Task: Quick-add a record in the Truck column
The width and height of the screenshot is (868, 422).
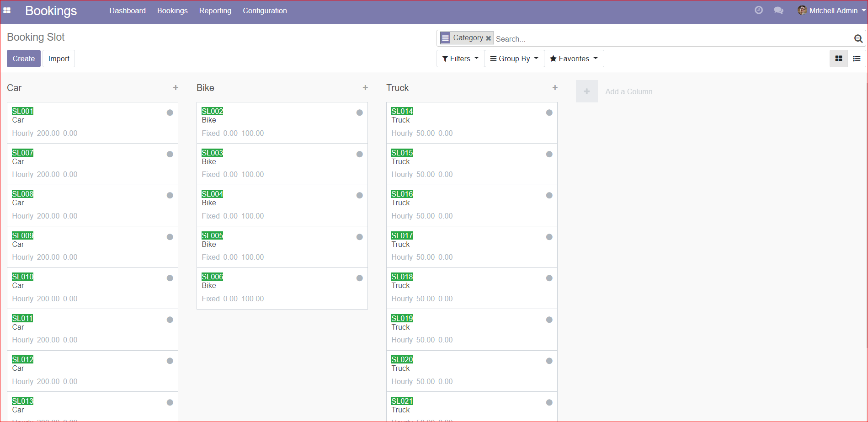Action: pos(554,88)
